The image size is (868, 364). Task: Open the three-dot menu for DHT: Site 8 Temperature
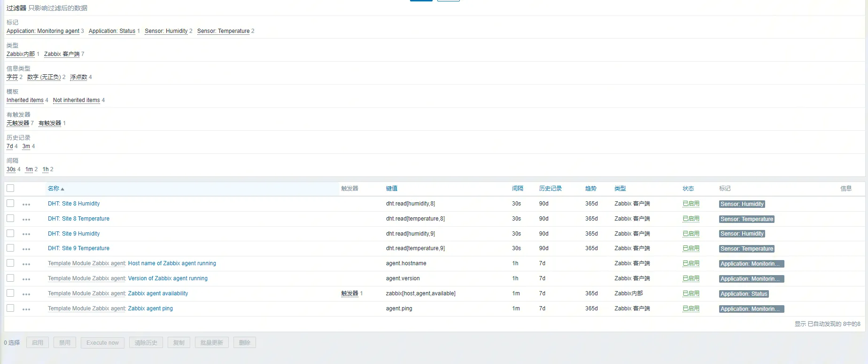(26, 219)
